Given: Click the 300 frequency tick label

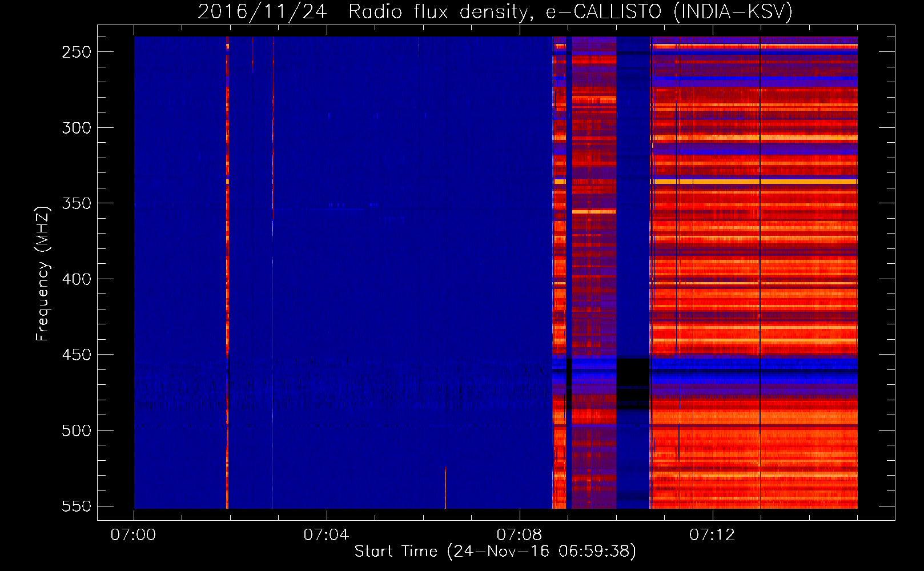Looking at the screenshot, I should [x=77, y=128].
